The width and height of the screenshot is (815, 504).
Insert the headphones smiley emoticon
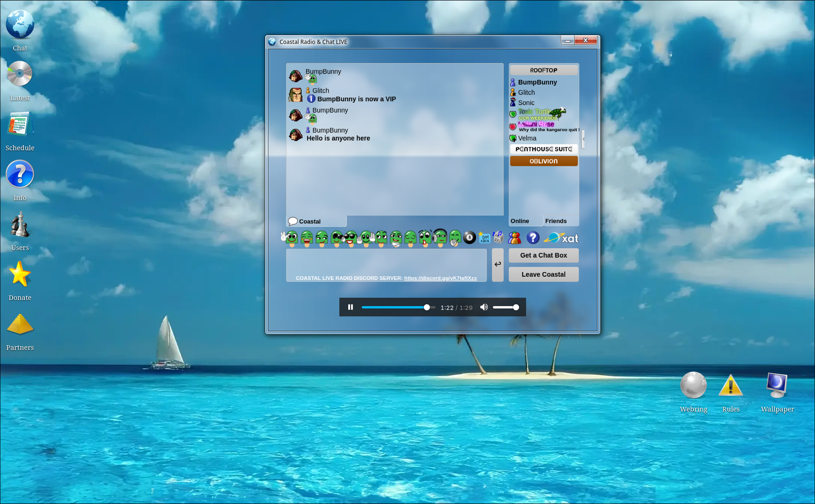pyautogui.click(x=440, y=238)
